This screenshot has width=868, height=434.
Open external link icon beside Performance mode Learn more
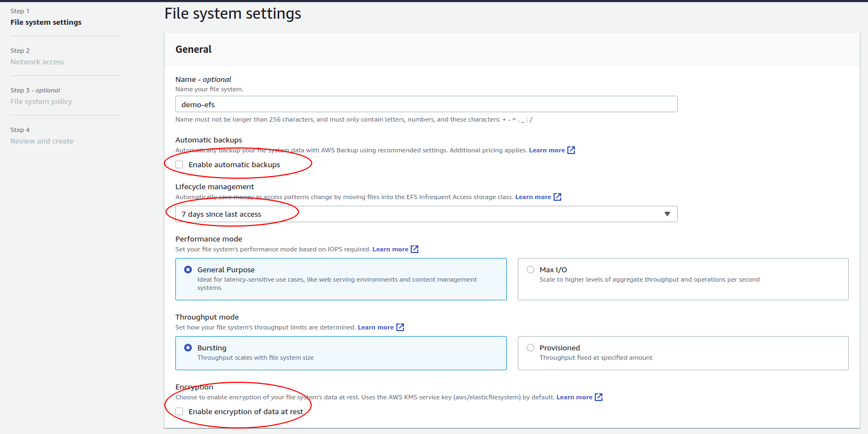[x=414, y=249]
